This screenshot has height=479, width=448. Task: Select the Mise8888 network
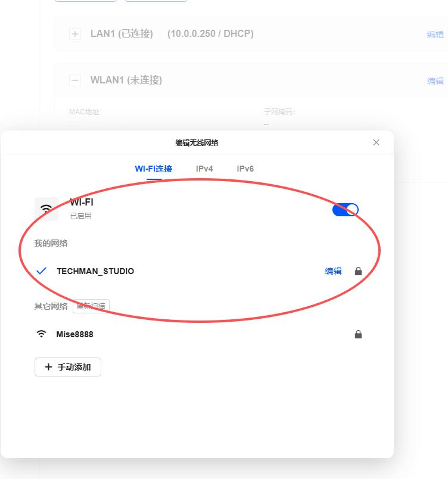pyautogui.click(x=74, y=334)
